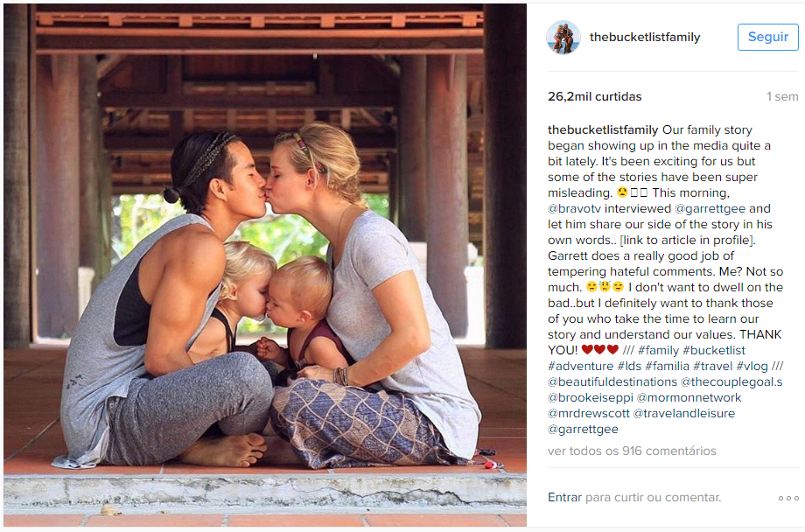Open the @bravotv mention

point(574,208)
